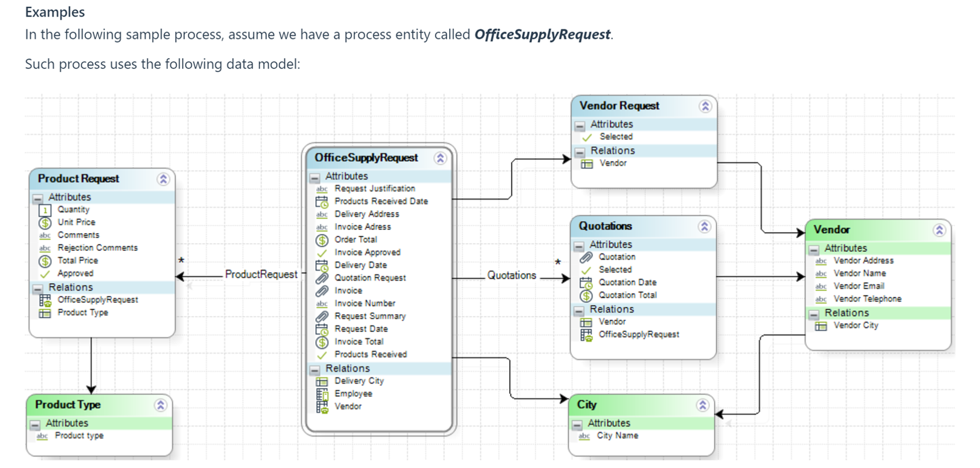Viewport: 980px width, 468px height.
Task: Click the Quantity integer icon
Action: click(x=45, y=210)
